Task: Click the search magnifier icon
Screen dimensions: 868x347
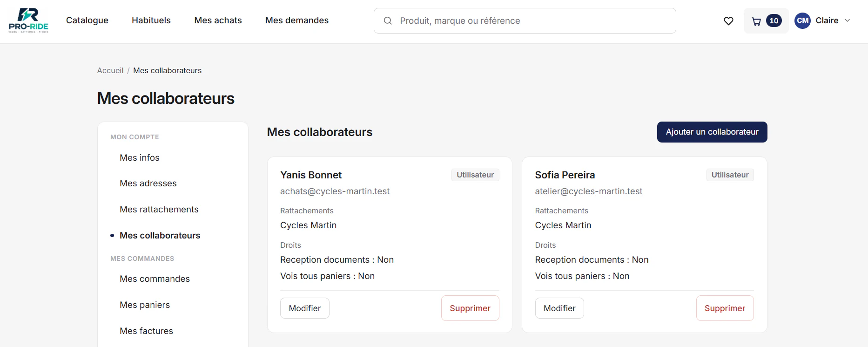Action: coord(388,20)
